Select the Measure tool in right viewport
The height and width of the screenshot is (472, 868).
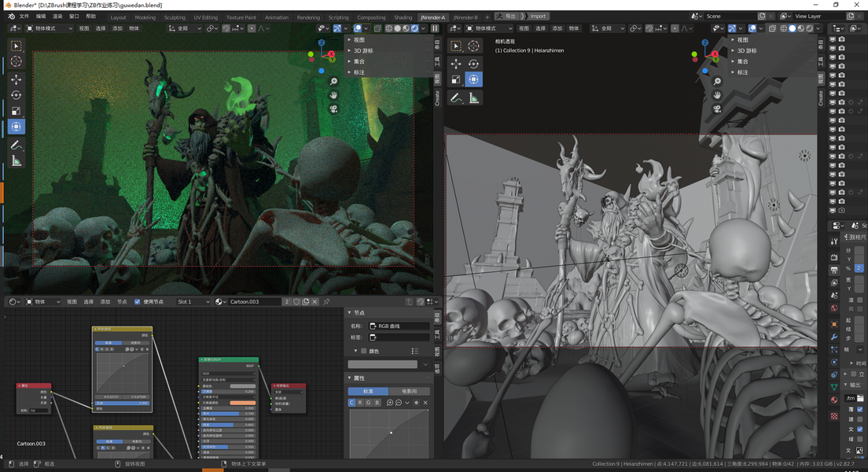coord(473,98)
